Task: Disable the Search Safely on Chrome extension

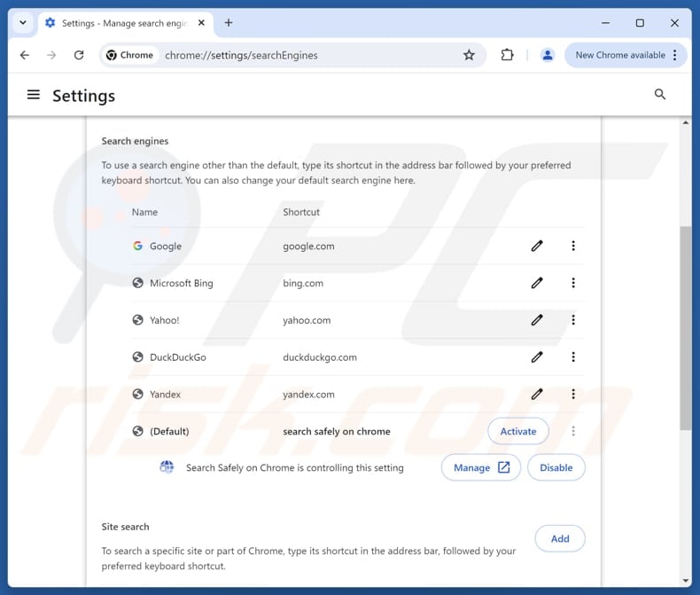Action: pos(556,467)
